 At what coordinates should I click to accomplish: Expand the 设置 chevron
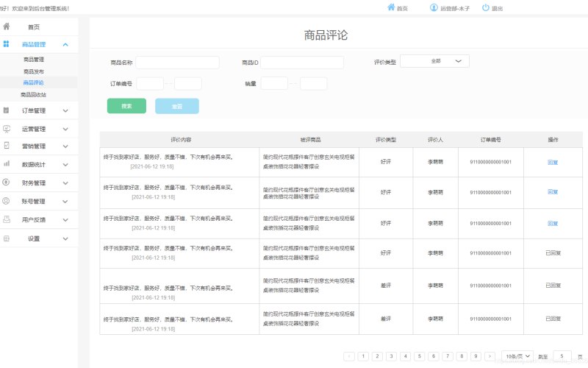tap(65, 238)
